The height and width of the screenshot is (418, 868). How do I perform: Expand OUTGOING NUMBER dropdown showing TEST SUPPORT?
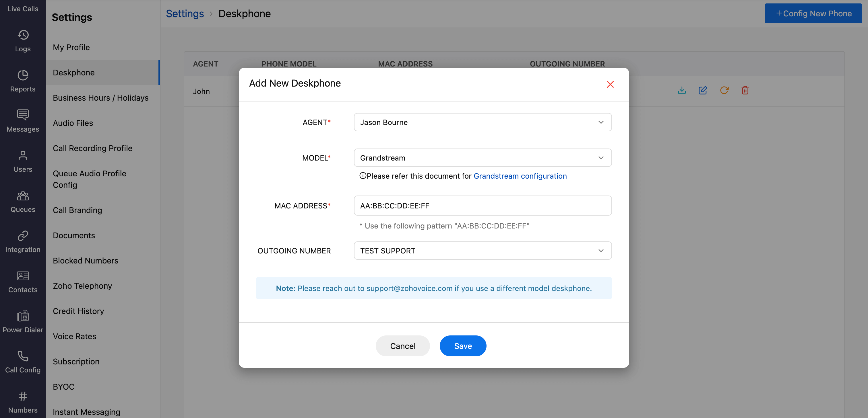483,251
